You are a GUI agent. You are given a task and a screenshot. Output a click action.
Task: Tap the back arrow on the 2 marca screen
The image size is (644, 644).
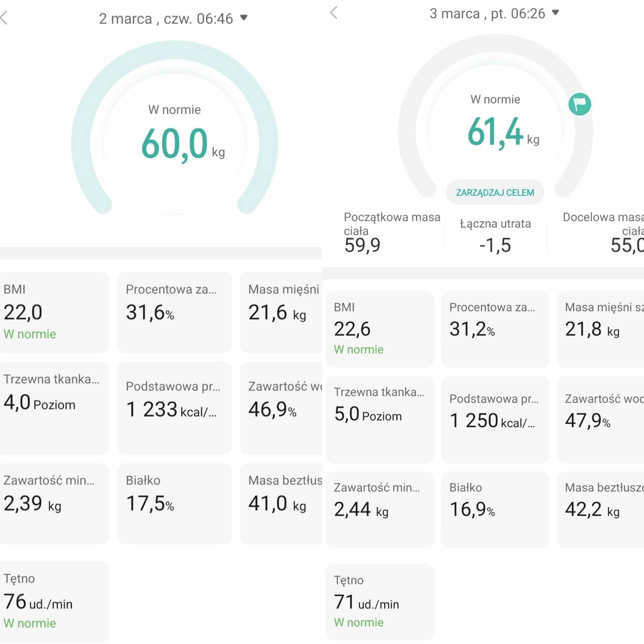pos(4,18)
